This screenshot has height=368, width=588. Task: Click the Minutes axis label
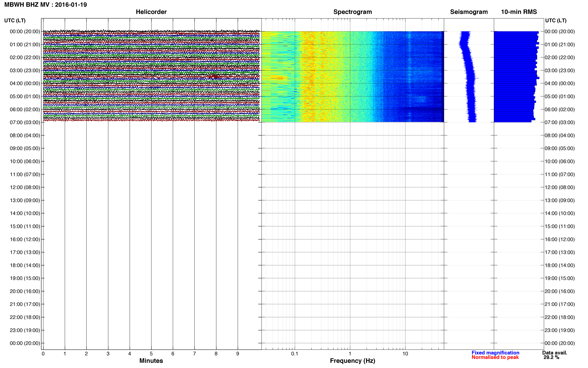[151, 361]
